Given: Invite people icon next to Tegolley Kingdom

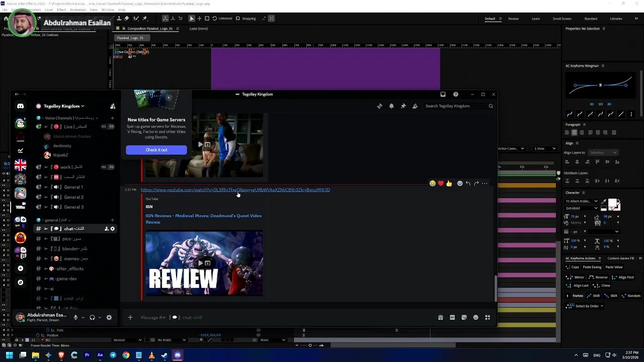Looking at the screenshot, I should point(113,106).
